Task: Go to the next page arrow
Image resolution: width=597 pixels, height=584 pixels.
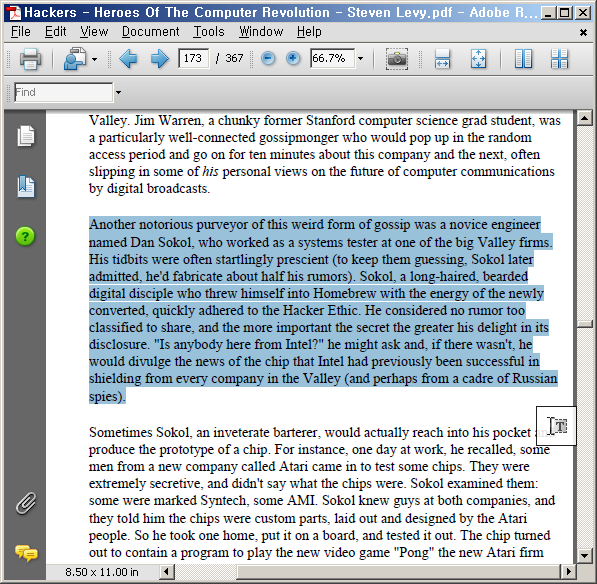Action: [x=160, y=59]
